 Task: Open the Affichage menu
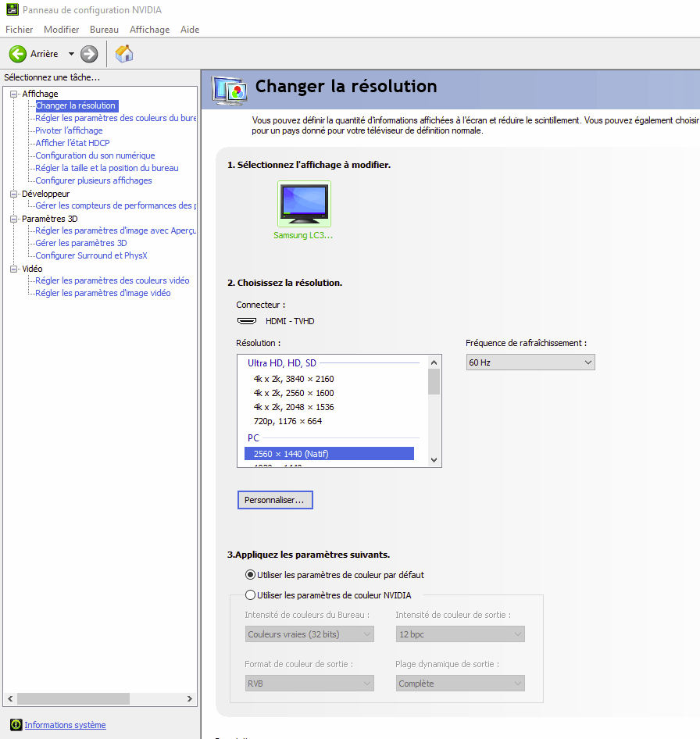(x=149, y=29)
